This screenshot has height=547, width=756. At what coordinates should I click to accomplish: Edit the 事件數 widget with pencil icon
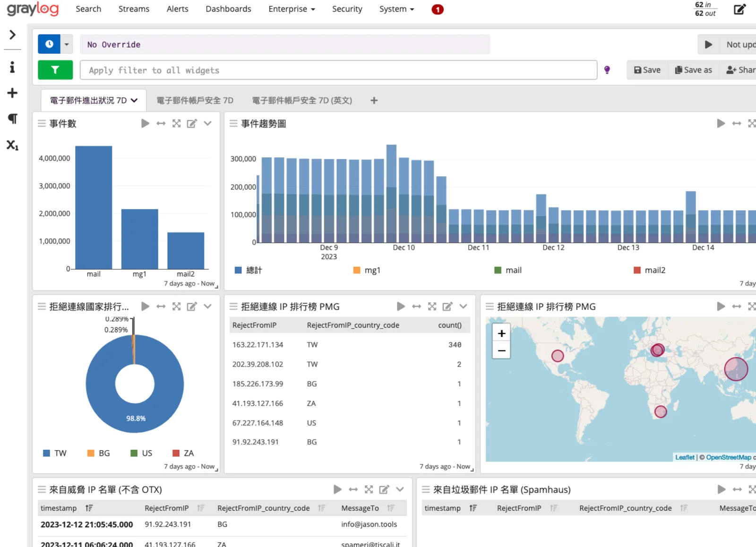(x=191, y=123)
